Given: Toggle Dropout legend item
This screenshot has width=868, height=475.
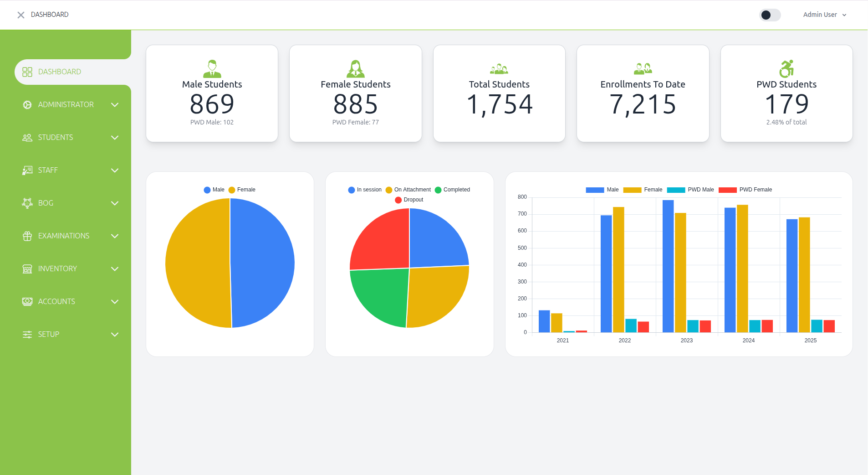Looking at the screenshot, I should click(x=409, y=200).
